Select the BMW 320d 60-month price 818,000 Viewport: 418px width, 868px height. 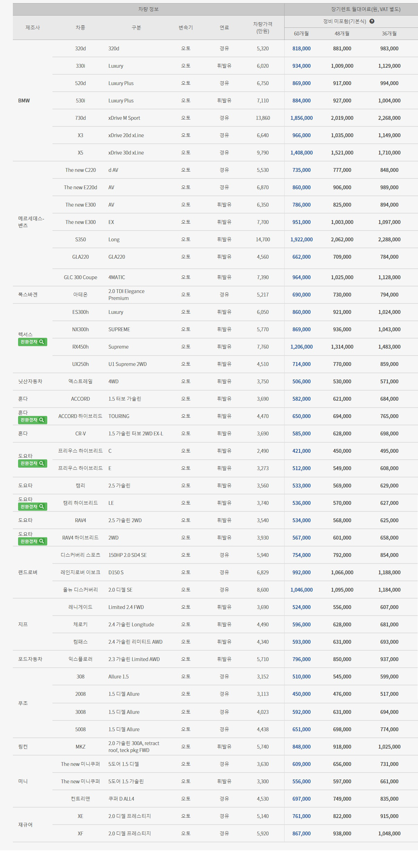click(x=301, y=49)
